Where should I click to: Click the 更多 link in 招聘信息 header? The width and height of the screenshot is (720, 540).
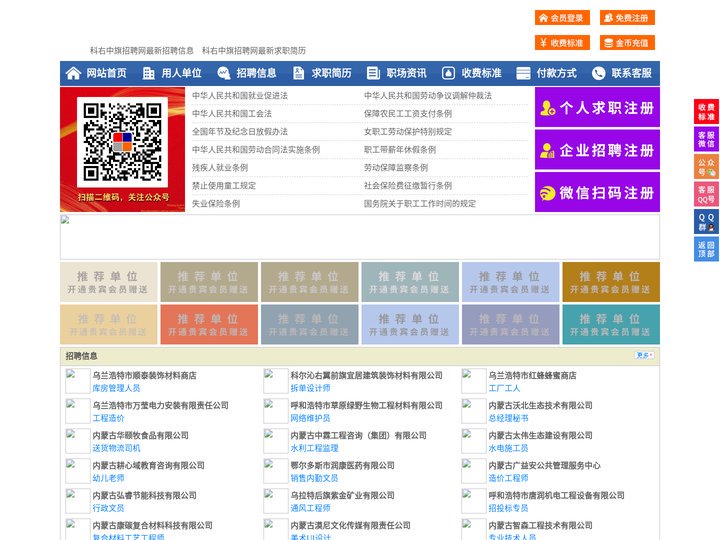point(644,355)
